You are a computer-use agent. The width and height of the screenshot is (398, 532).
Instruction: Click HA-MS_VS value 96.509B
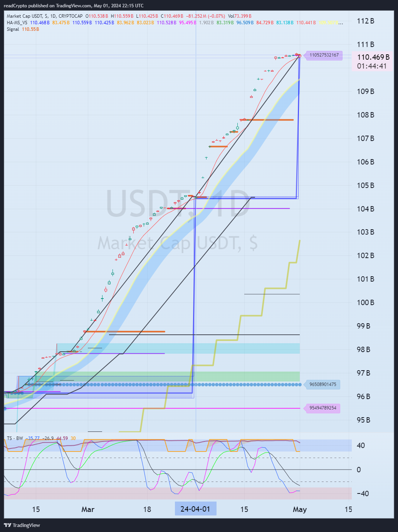pos(245,23)
